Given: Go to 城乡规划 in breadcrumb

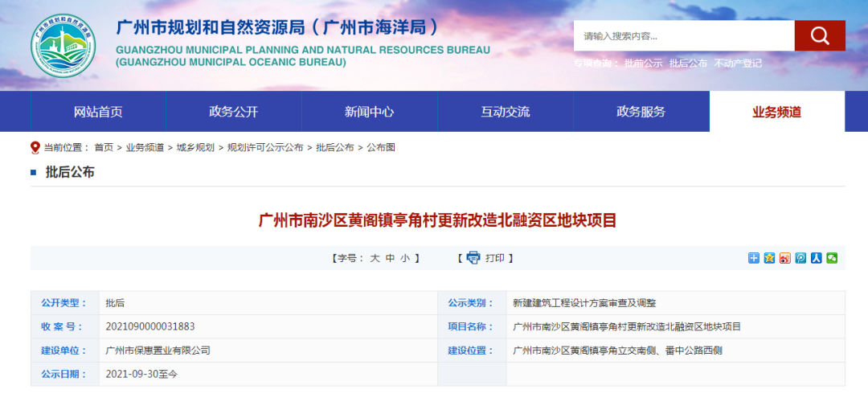Looking at the screenshot, I should click(x=195, y=147).
